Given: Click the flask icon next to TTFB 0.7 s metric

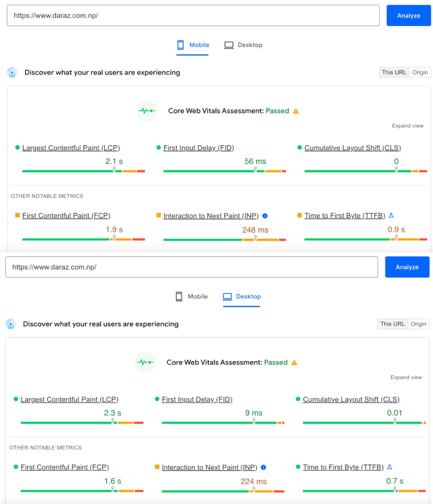Looking at the screenshot, I should coord(390,467).
